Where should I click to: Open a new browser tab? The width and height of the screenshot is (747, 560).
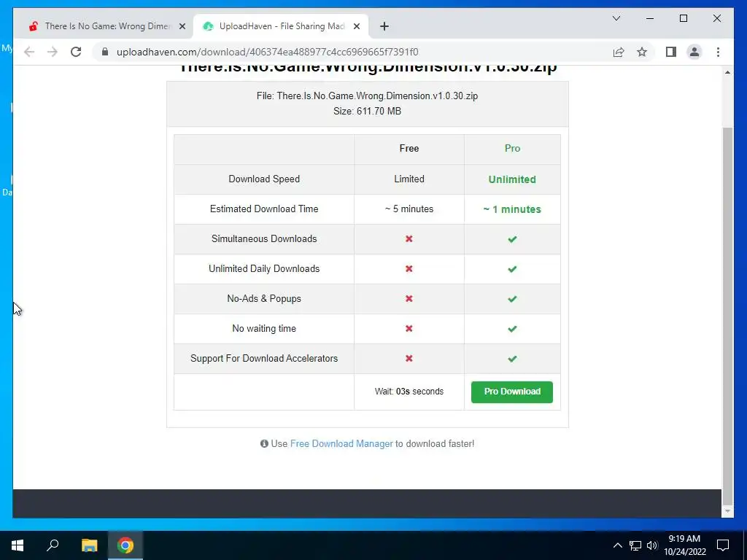pyautogui.click(x=384, y=26)
